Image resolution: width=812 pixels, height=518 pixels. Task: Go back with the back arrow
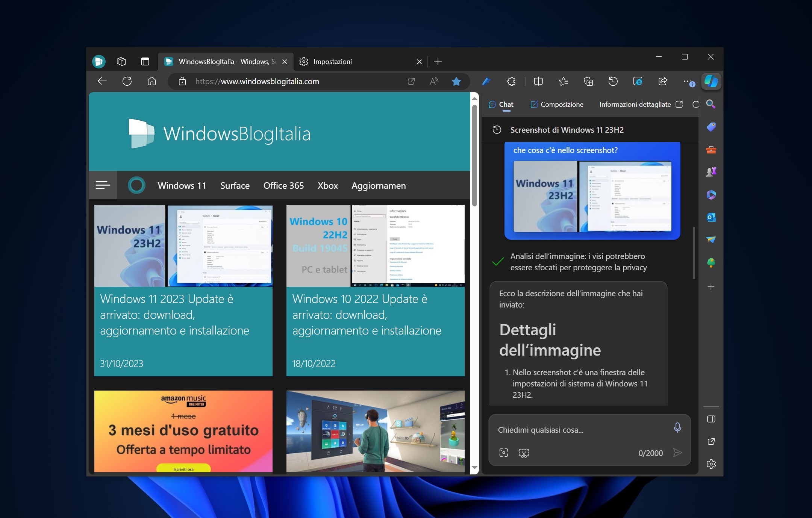pyautogui.click(x=102, y=81)
